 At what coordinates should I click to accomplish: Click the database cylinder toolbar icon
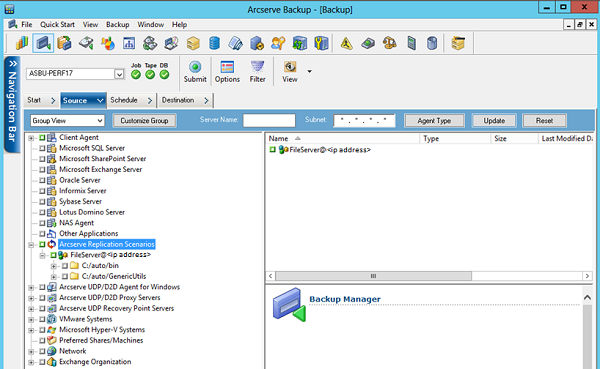coord(214,43)
